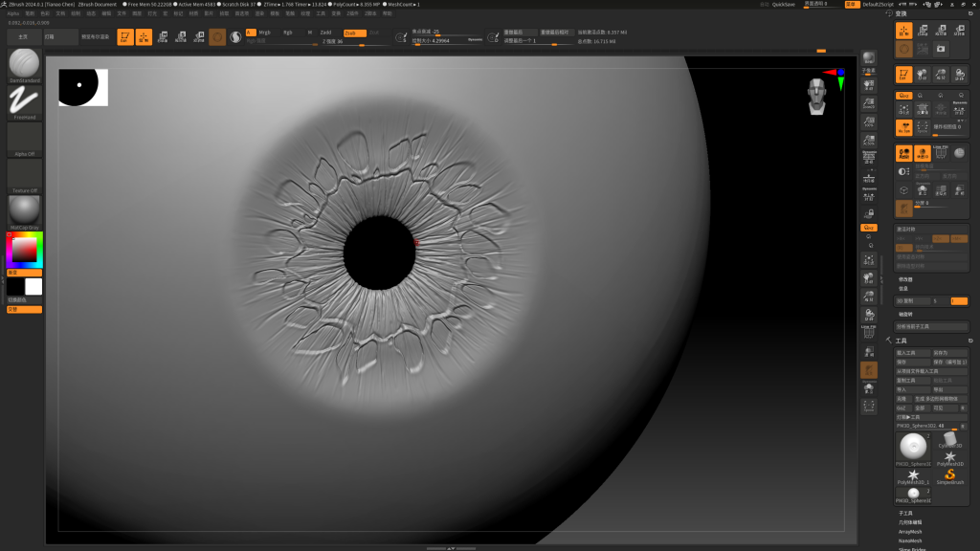Click the Save As button in Tool palette
980x551 pixels.
[950, 353]
